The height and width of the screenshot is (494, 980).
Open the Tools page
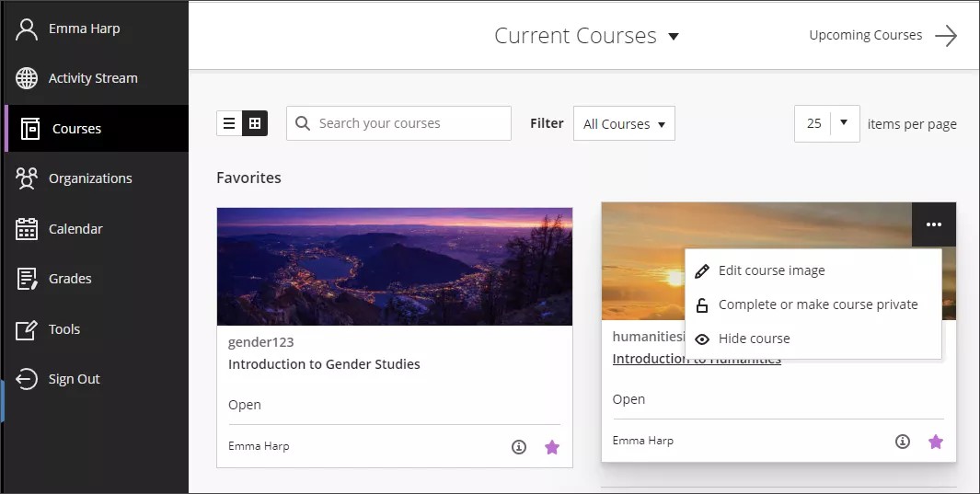(x=63, y=329)
